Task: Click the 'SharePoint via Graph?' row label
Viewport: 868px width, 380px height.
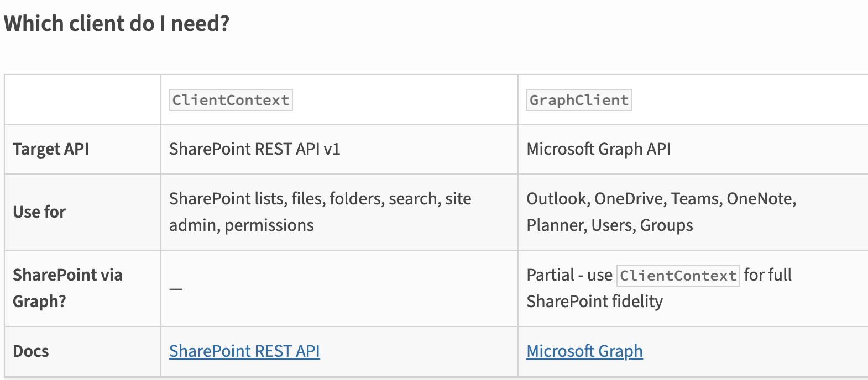Action: 67,288
